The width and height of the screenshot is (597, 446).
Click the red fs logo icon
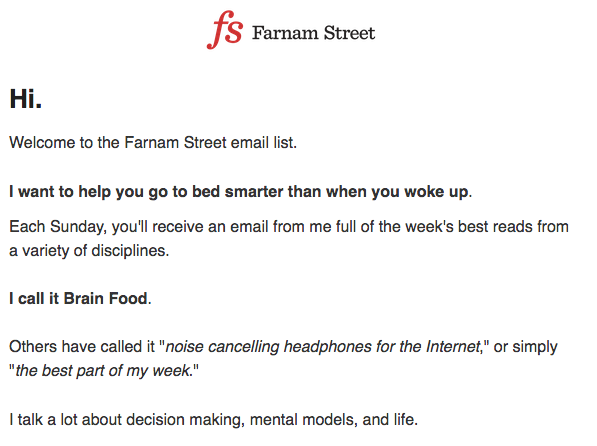tap(225, 30)
